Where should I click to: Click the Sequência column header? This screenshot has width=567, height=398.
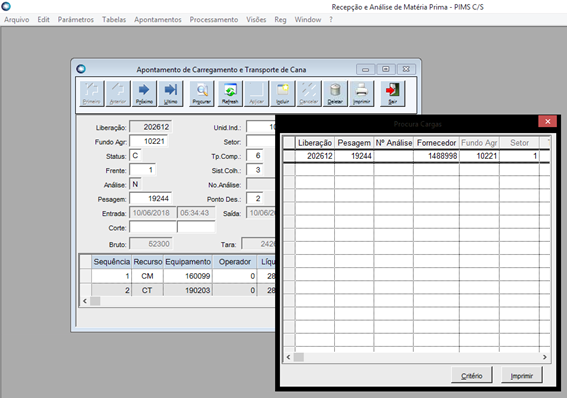coord(111,262)
